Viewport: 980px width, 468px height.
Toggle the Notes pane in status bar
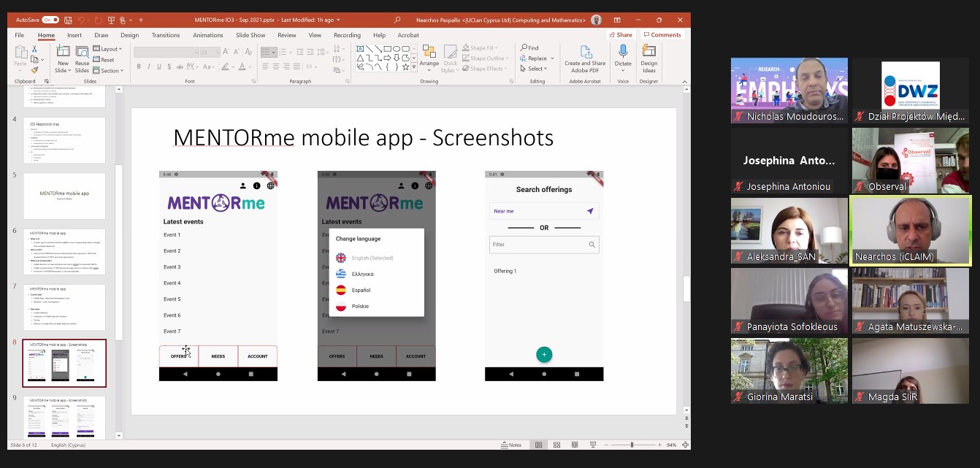coord(511,445)
